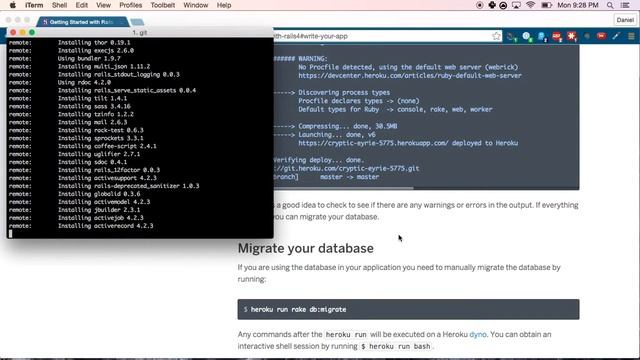This screenshot has width=640, height=360.
Task: Open the battery status menu
Action: tap(547, 5)
